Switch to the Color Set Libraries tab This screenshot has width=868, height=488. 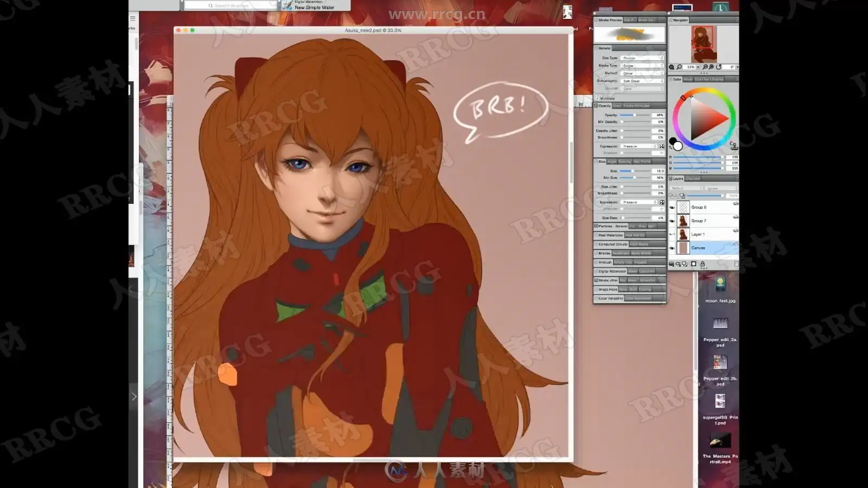point(709,79)
